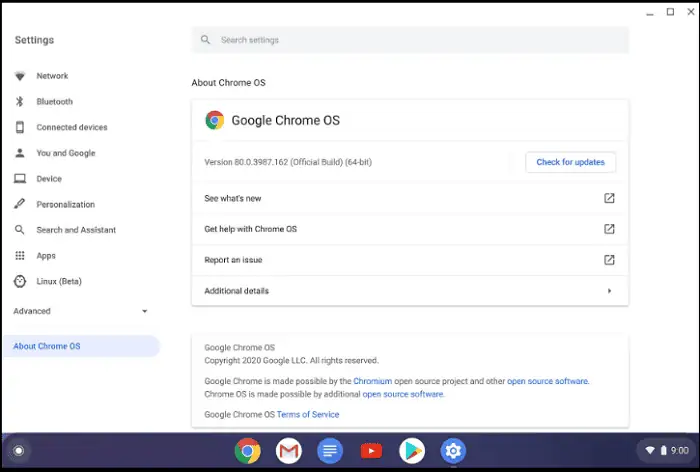Click the Linux (Beta) penguin icon

click(20, 281)
